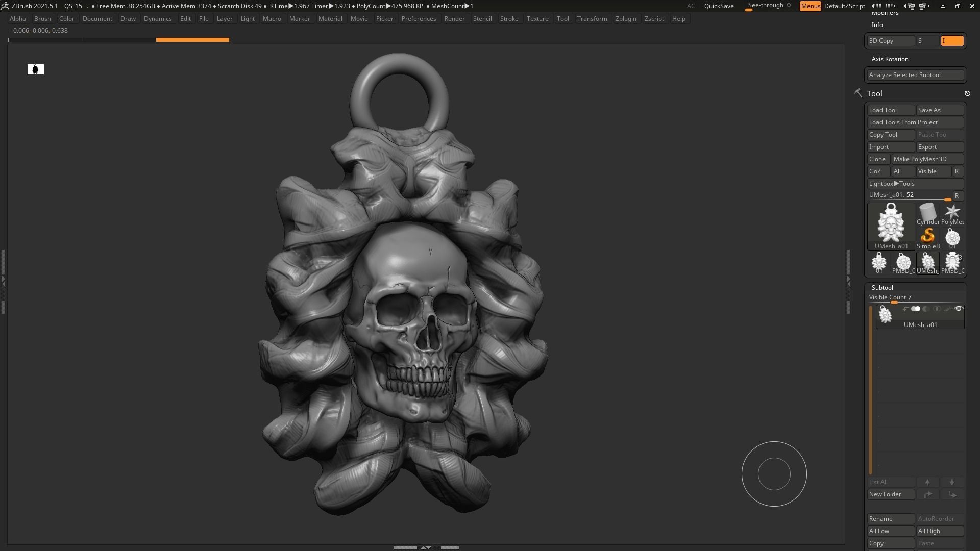Move selected subtool up arrow
This screenshot has width=980, height=551.
pos(927,482)
